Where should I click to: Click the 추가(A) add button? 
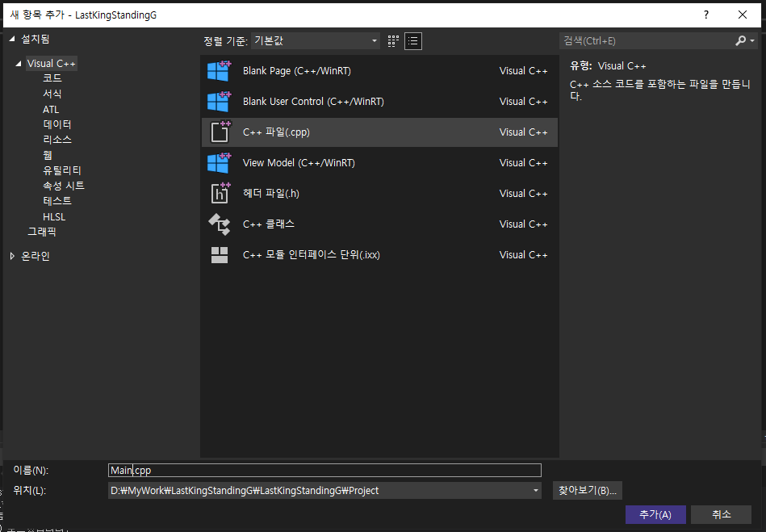pyautogui.click(x=655, y=514)
